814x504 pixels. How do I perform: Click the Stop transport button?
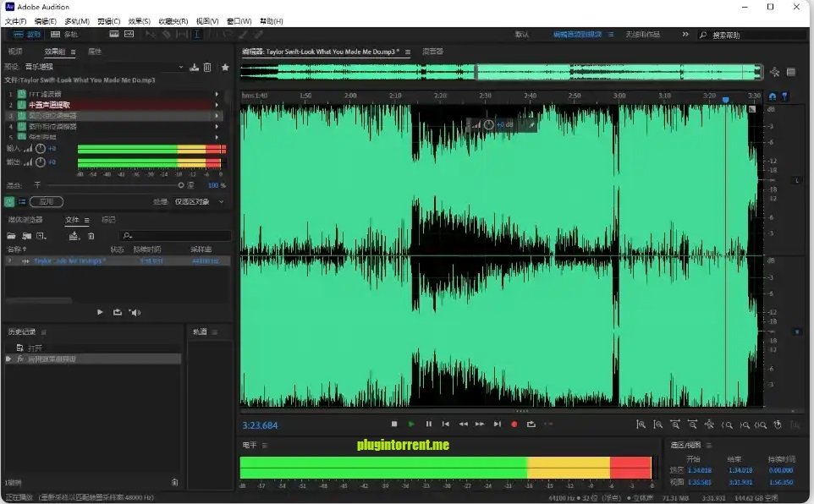click(394, 424)
